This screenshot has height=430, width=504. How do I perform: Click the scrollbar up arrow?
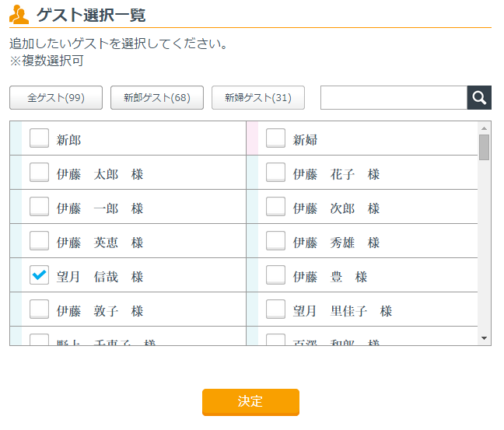(x=485, y=128)
